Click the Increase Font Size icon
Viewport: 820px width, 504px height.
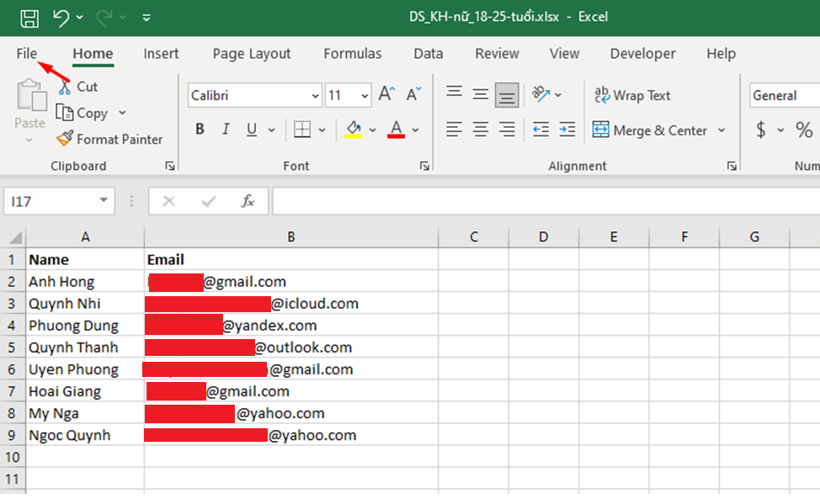[386, 95]
